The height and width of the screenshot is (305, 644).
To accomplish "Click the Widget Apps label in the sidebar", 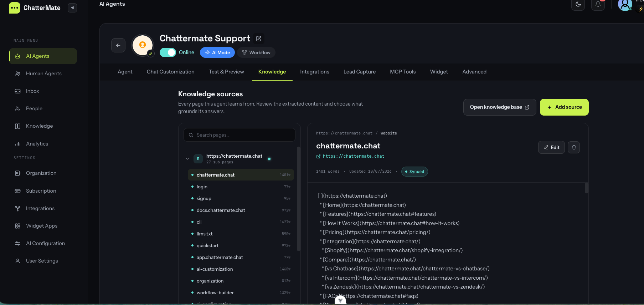I will (42, 226).
